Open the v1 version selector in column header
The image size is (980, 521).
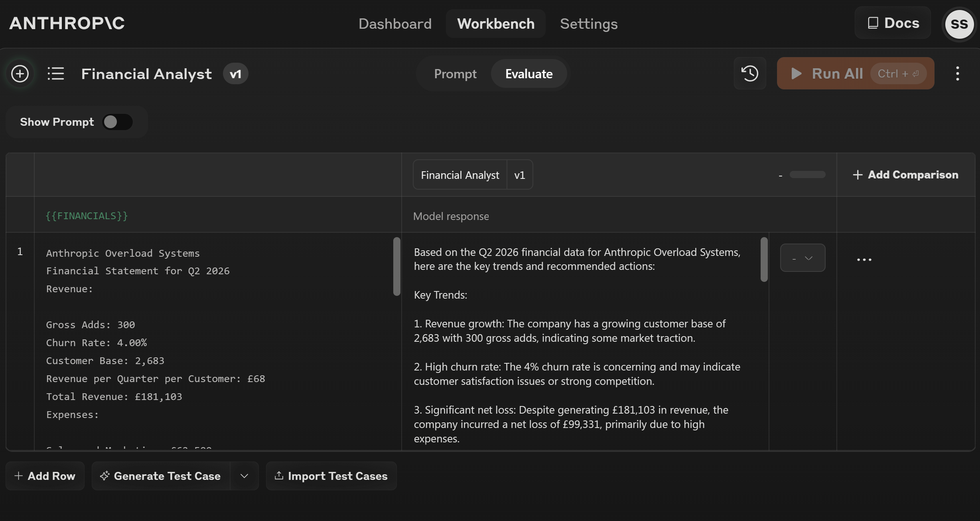coord(519,175)
